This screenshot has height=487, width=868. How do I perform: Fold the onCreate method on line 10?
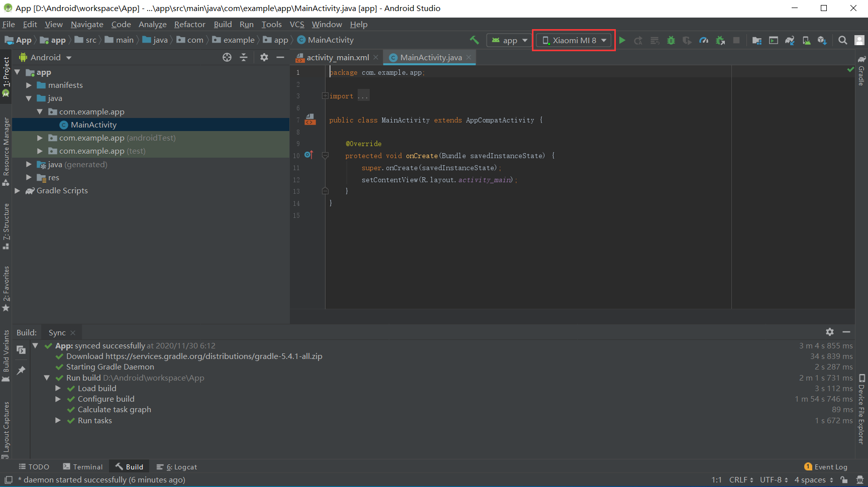pos(325,156)
